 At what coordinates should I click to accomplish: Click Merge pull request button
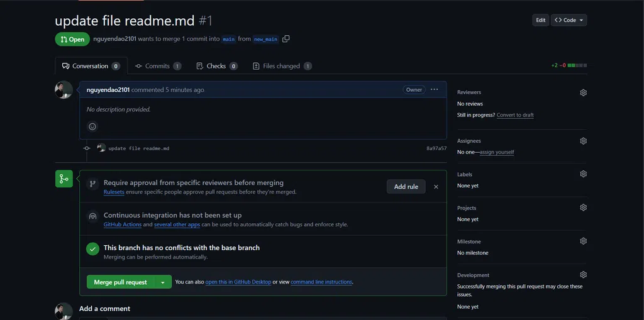[120, 282]
